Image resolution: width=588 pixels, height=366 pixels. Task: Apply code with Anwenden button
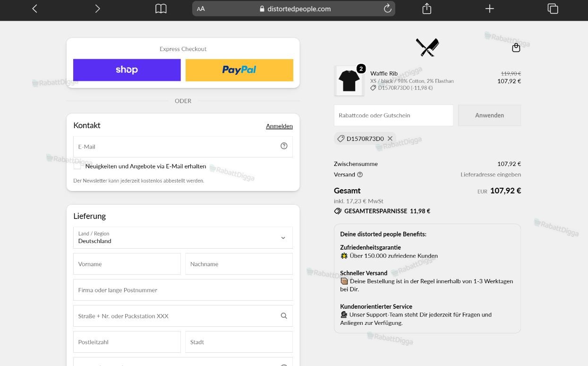(489, 115)
